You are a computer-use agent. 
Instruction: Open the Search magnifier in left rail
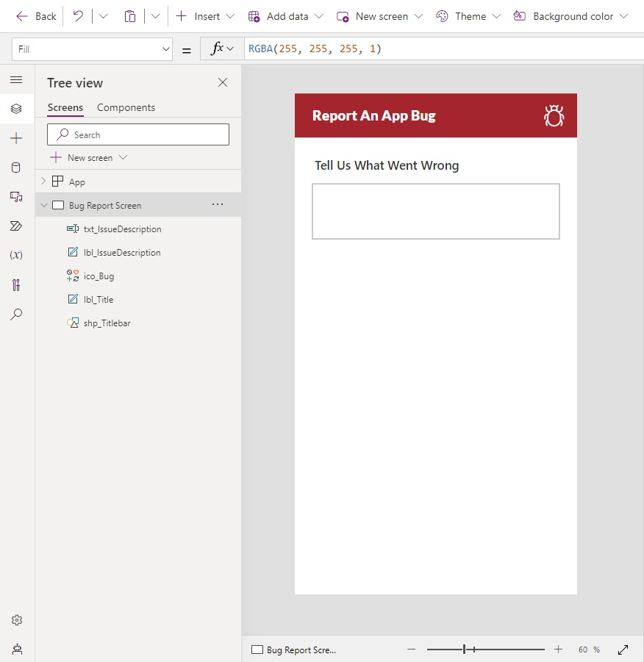(16, 314)
